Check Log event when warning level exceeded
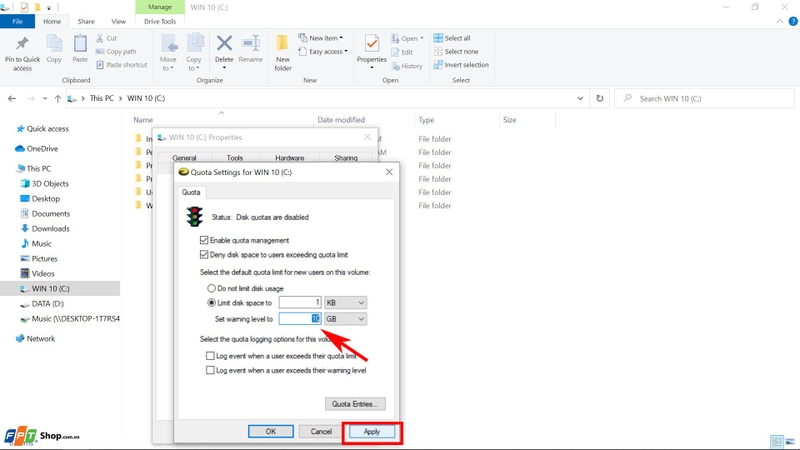This screenshot has width=800, height=450. [210, 370]
